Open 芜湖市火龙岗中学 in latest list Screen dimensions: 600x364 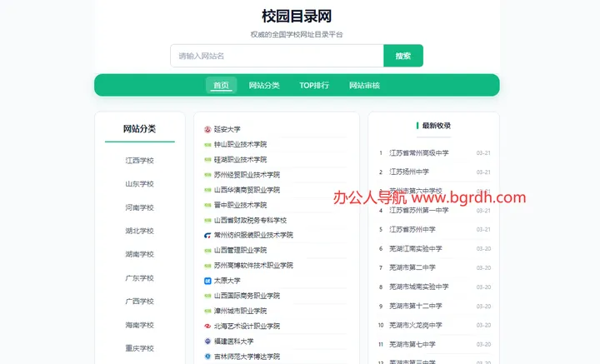pyautogui.click(x=416, y=325)
